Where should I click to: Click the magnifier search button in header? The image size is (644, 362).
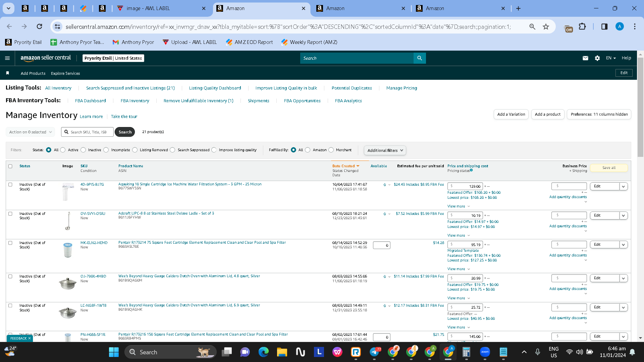(420, 58)
